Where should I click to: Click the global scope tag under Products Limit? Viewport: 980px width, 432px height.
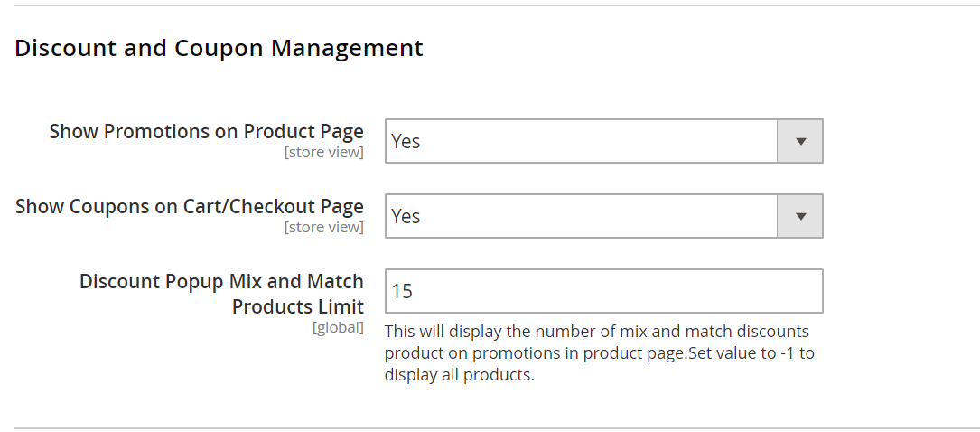pos(338,327)
